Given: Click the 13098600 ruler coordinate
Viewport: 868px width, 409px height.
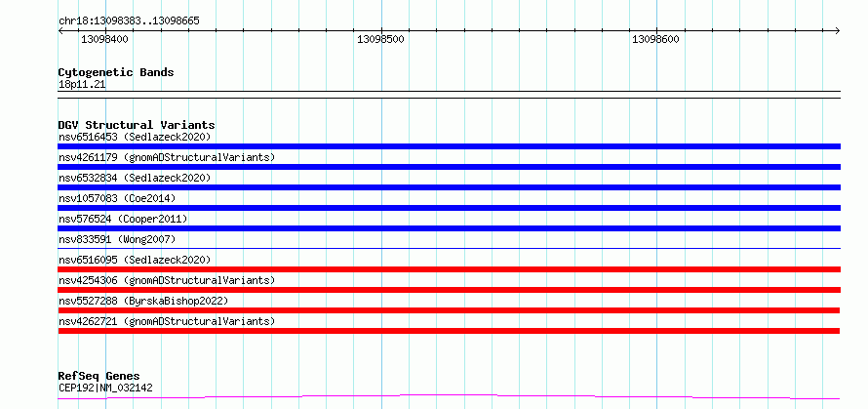Looking at the screenshot, I should click(x=655, y=39).
